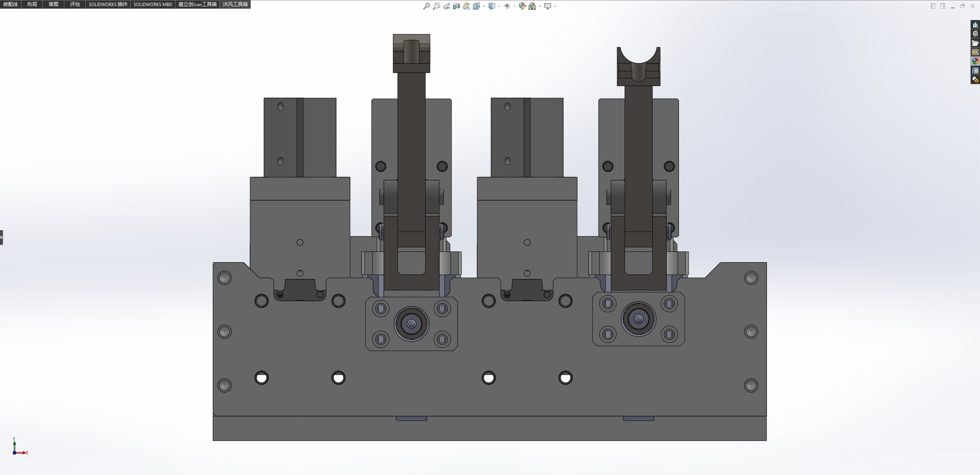Select the Zoom to Area tool

(436, 6)
